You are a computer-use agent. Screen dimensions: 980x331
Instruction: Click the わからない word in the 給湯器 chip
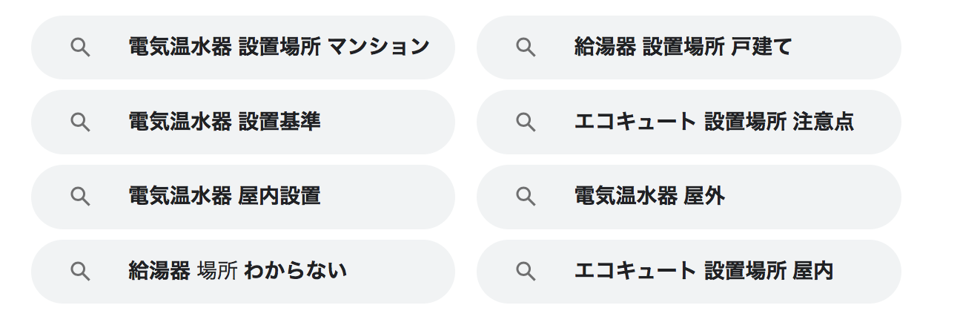point(295,272)
